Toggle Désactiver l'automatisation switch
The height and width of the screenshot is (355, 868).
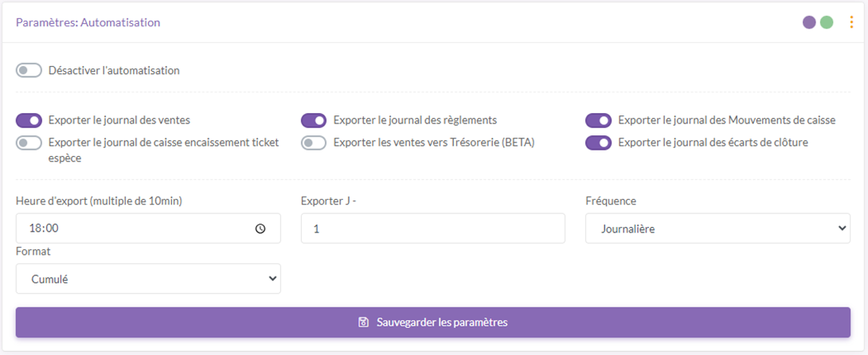(29, 71)
